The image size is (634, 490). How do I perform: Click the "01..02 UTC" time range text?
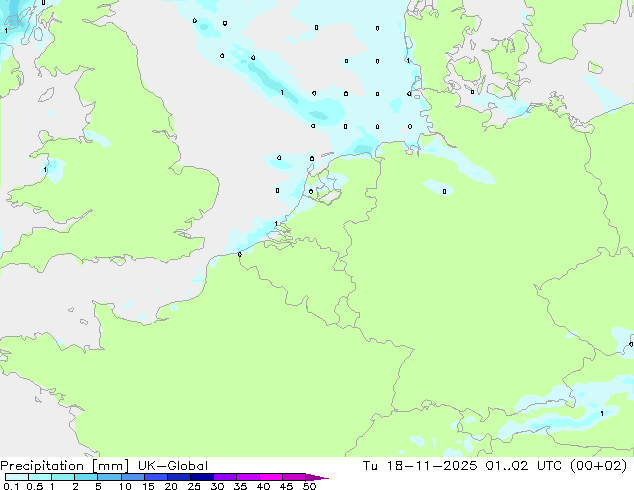point(524,466)
